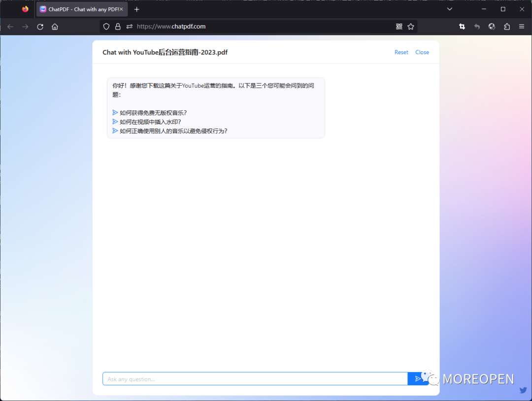This screenshot has width=532, height=401.
Task: Click the Firefox logo icon
Action: [25, 9]
